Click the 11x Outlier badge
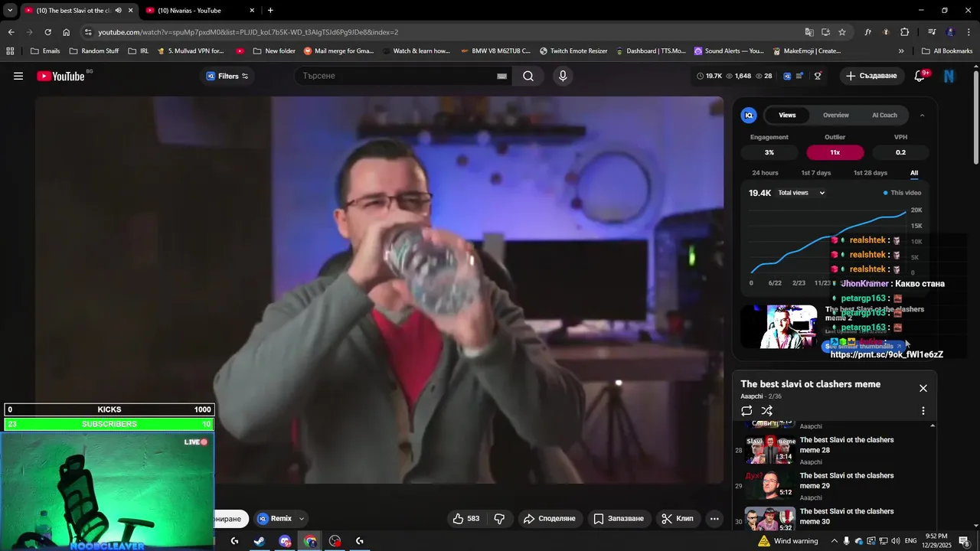Screen dimensions: 980x551 click(835, 152)
